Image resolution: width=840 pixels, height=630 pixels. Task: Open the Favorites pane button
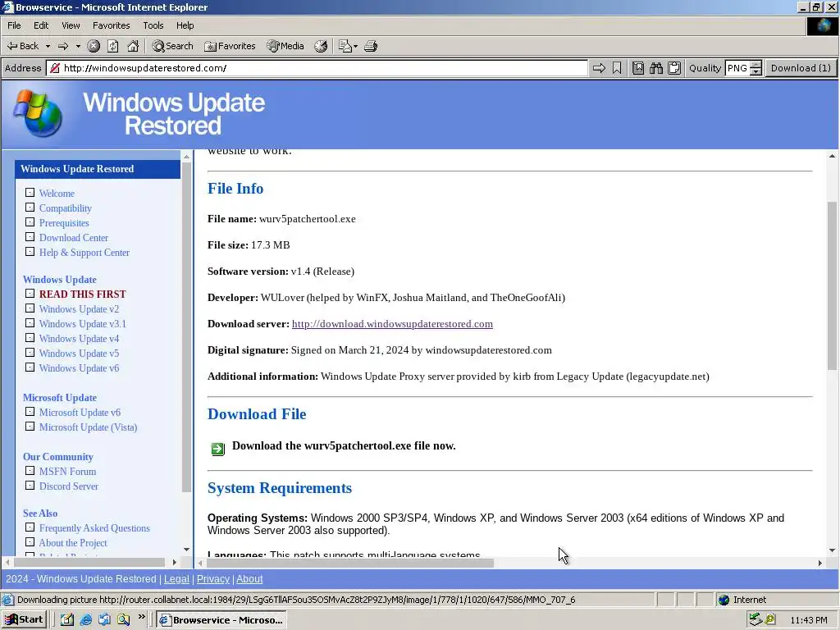[x=230, y=46]
